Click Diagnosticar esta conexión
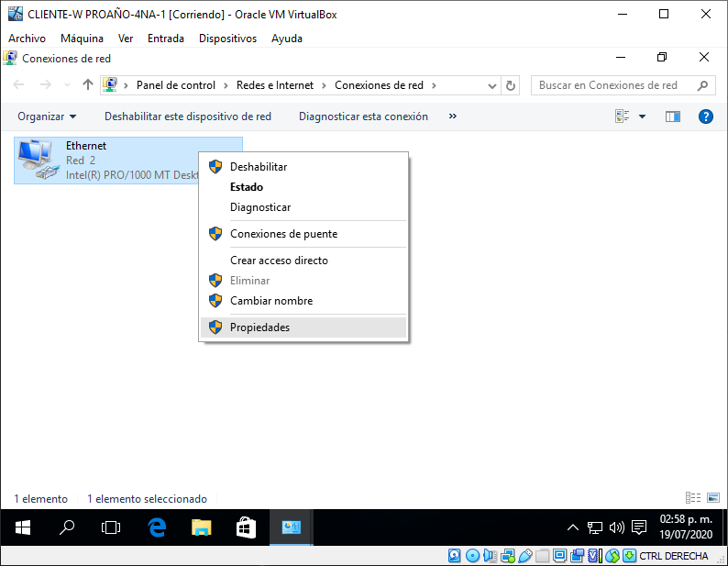The width and height of the screenshot is (728, 566). [x=363, y=117]
